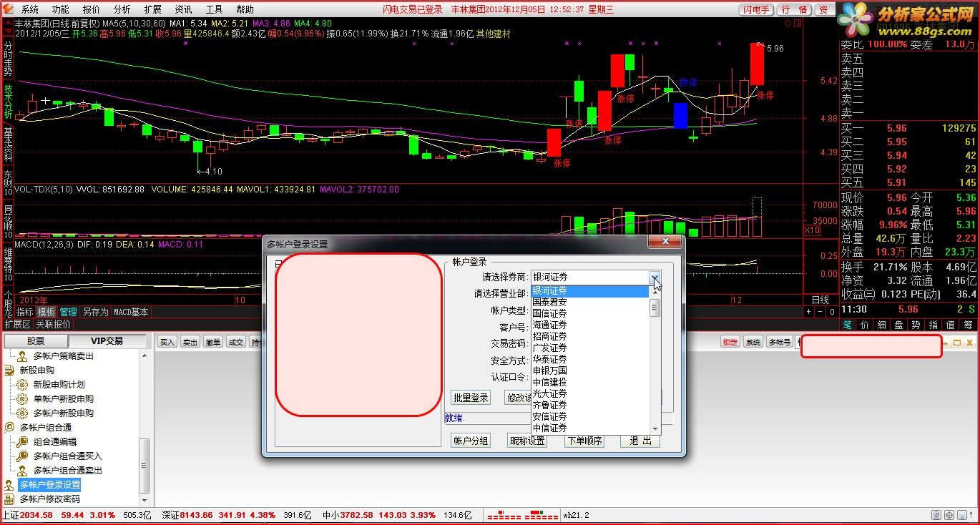
Task: Choose 申银万国 from the broker list
Action: [x=589, y=371]
